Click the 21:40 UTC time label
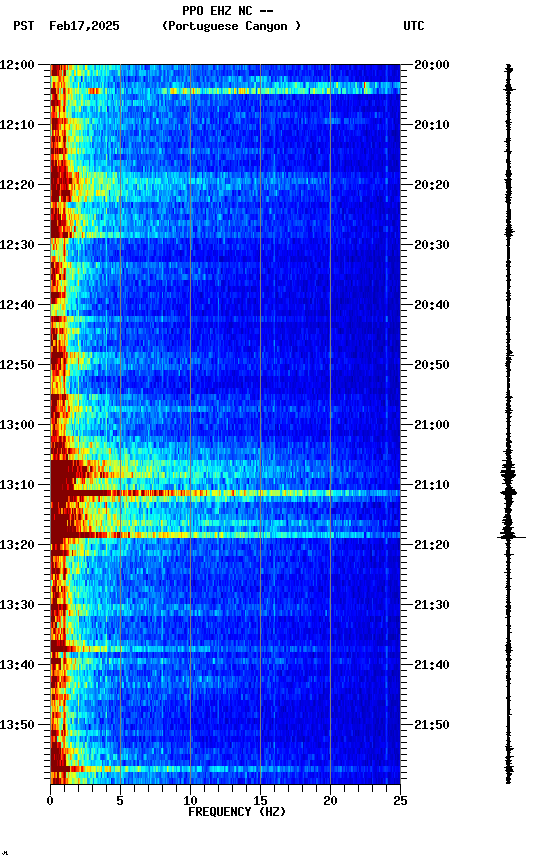The height and width of the screenshot is (864, 552). tap(432, 665)
